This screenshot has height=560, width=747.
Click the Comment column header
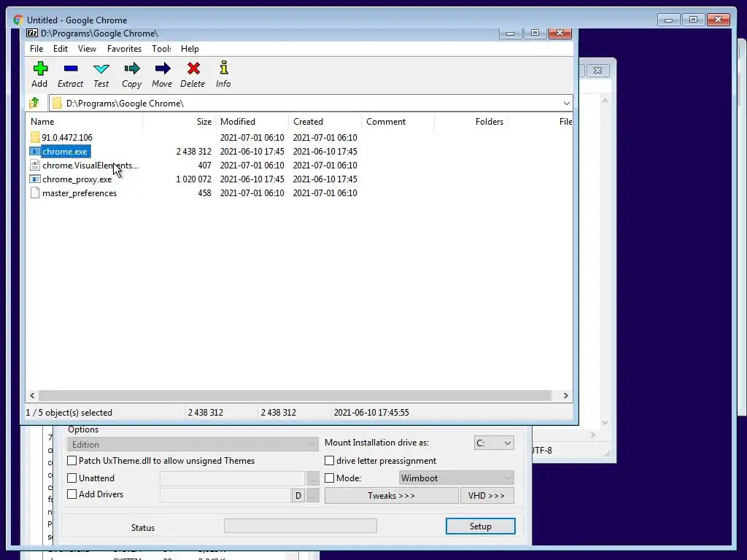(x=398, y=122)
